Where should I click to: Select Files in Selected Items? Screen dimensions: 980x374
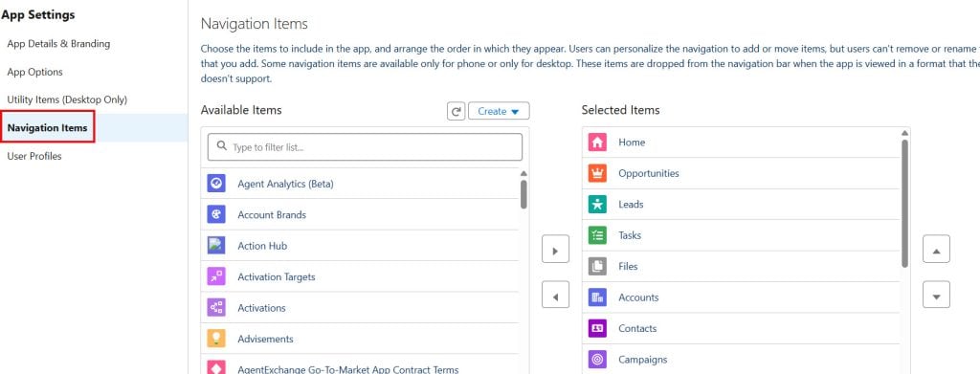coord(628,267)
